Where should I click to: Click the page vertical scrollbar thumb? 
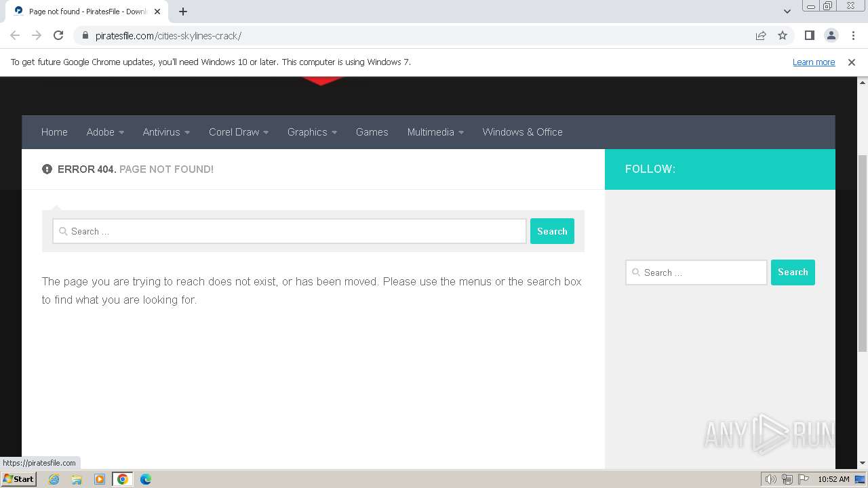point(863,252)
